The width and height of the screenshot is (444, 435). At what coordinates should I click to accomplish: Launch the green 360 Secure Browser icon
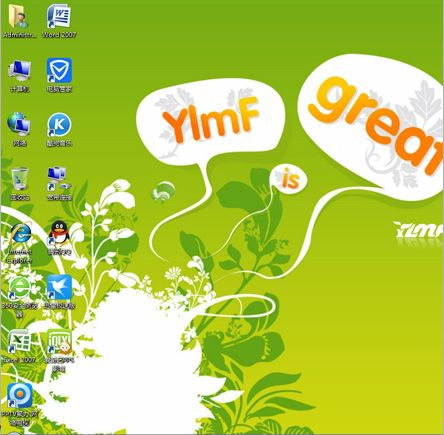[19, 288]
